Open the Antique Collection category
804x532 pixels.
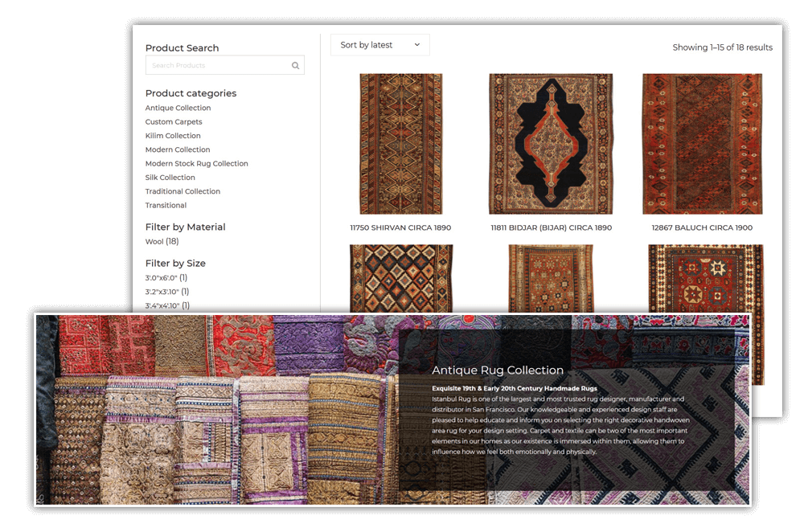pos(178,108)
